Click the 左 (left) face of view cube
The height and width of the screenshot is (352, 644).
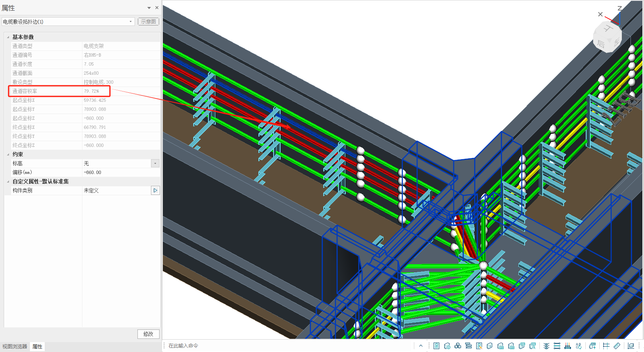click(x=616, y=41)
